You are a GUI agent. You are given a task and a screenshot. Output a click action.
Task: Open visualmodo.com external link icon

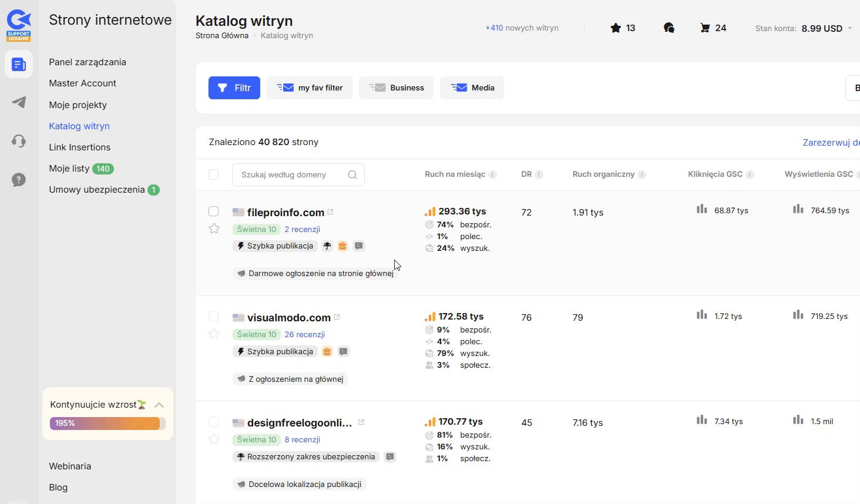coord(337,317)
